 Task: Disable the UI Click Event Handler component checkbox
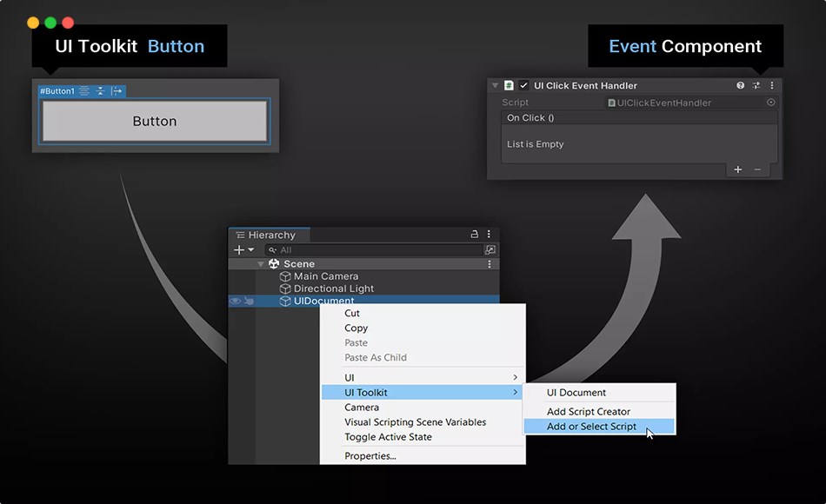523,85
